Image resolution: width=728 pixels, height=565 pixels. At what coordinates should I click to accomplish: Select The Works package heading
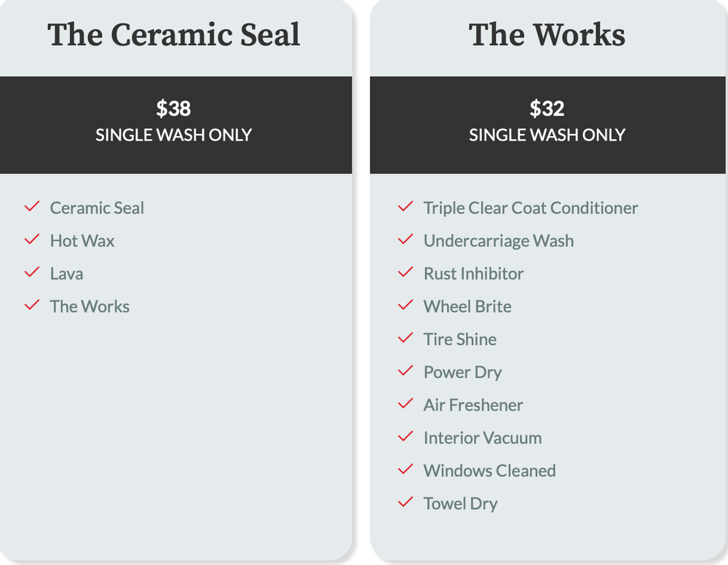coord(547,35)
